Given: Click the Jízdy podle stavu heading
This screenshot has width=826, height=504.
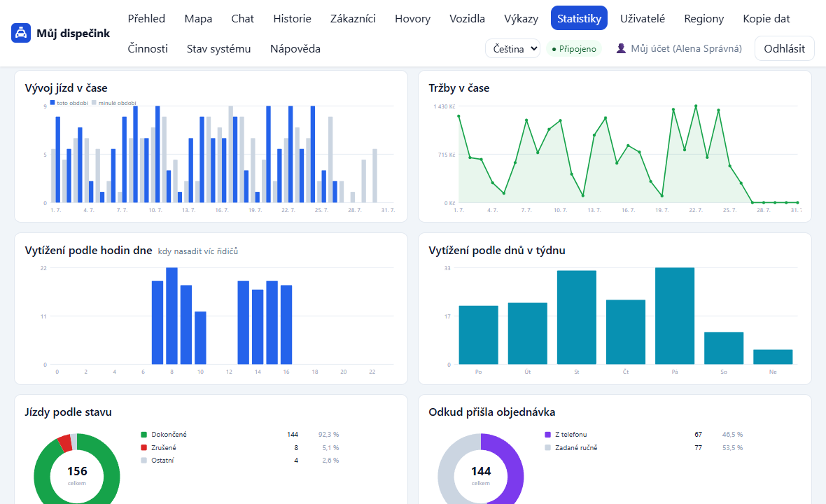Looking at the screenshot, I should tap(68, 412).
